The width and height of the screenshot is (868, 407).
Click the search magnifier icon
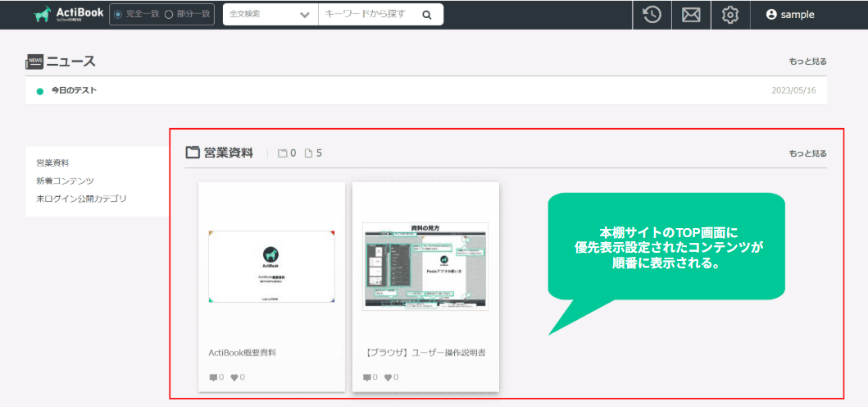pyautogui.click(x=427, y=15)
